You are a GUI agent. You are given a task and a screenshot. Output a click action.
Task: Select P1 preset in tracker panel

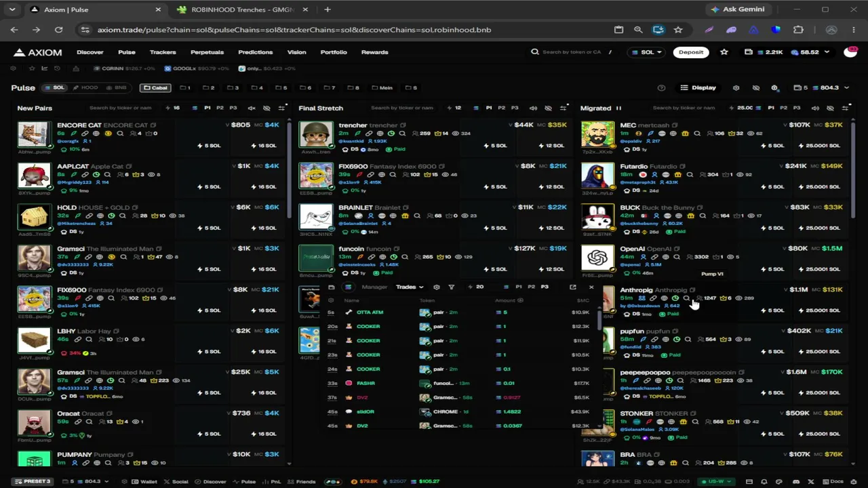point(519,287)
